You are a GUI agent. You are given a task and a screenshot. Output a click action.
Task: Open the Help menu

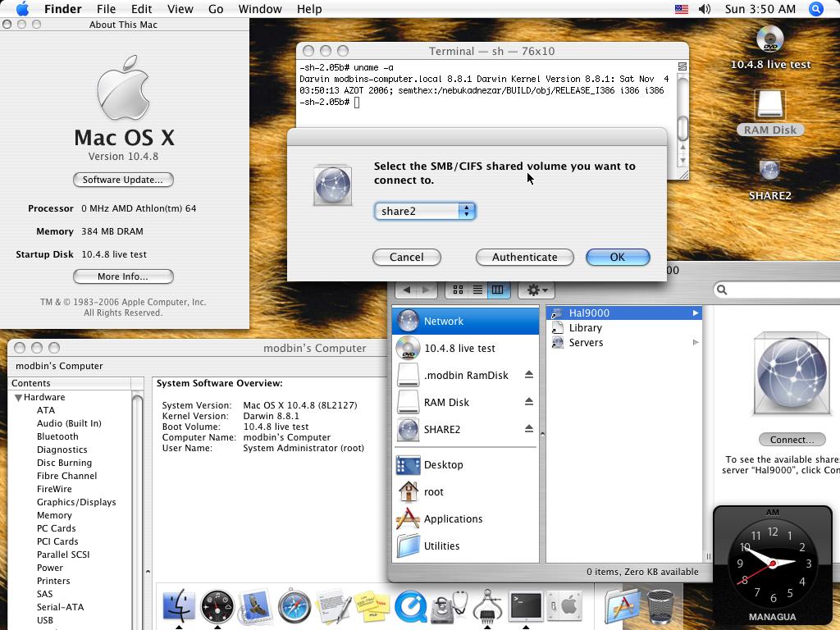(x=309, y=9)
